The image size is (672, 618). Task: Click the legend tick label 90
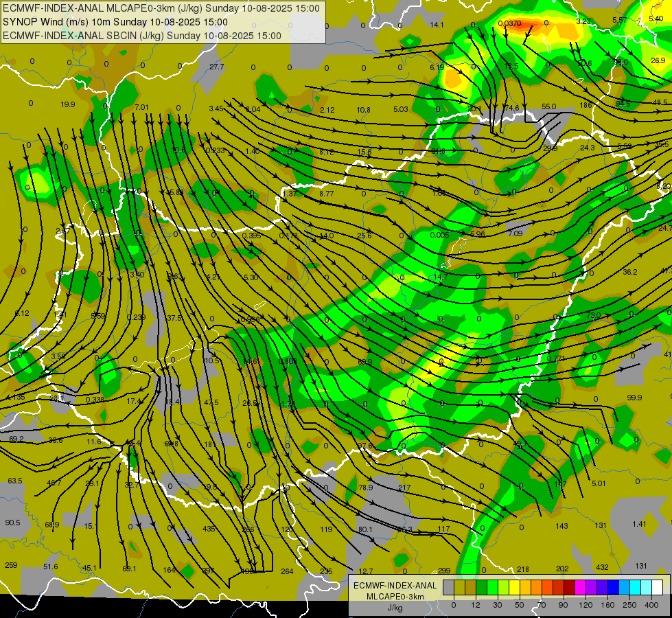tap(564, 605)
